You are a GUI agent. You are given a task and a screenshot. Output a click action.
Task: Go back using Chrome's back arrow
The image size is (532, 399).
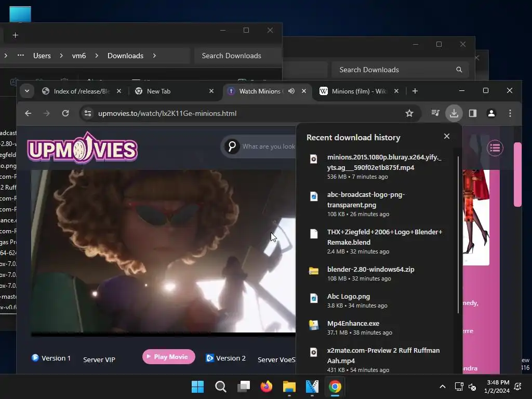click(x=28, y=113)
